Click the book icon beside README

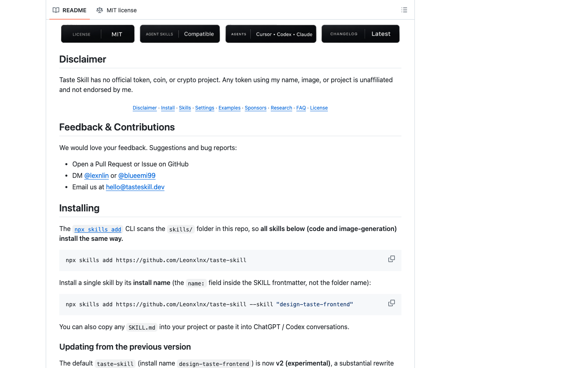[56, 10]
